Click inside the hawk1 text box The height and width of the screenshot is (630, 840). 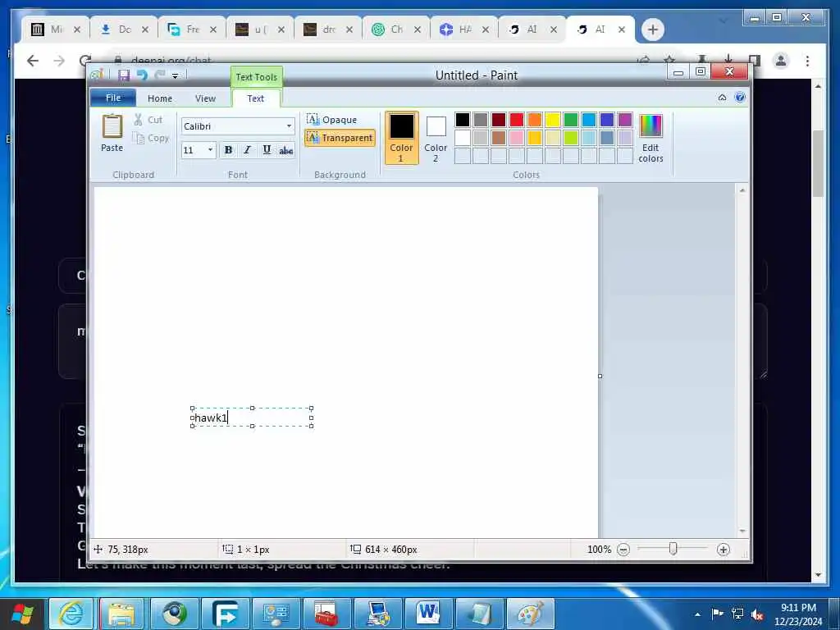252,418
